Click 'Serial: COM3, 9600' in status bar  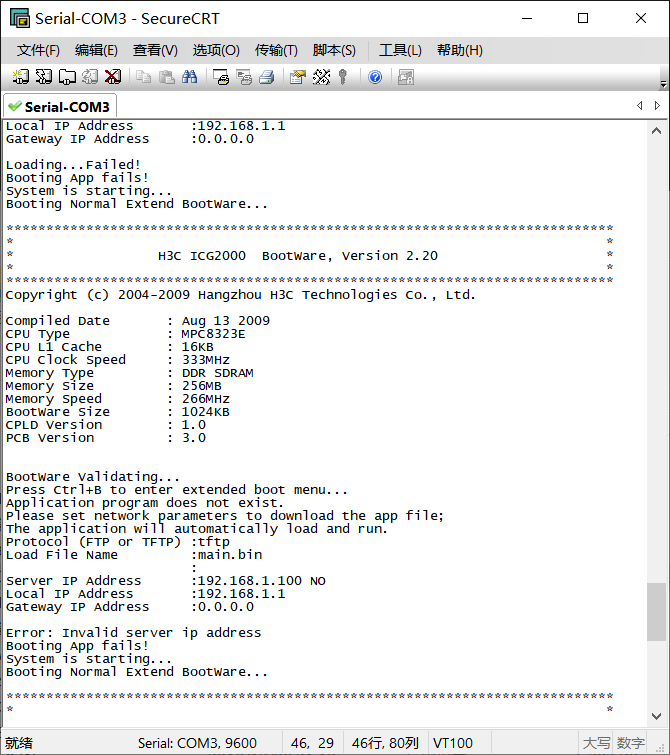[197, 743]
